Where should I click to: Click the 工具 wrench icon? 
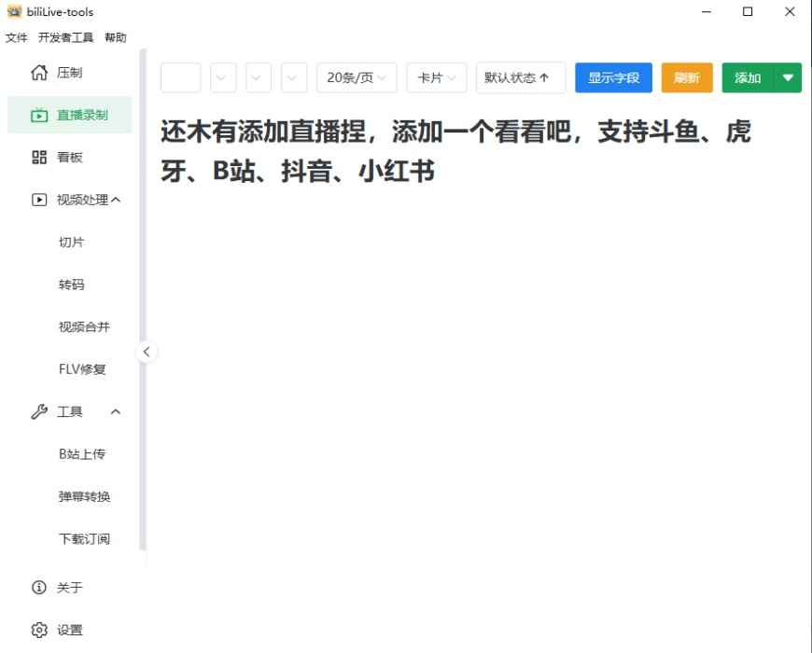[x=39, y=412]
